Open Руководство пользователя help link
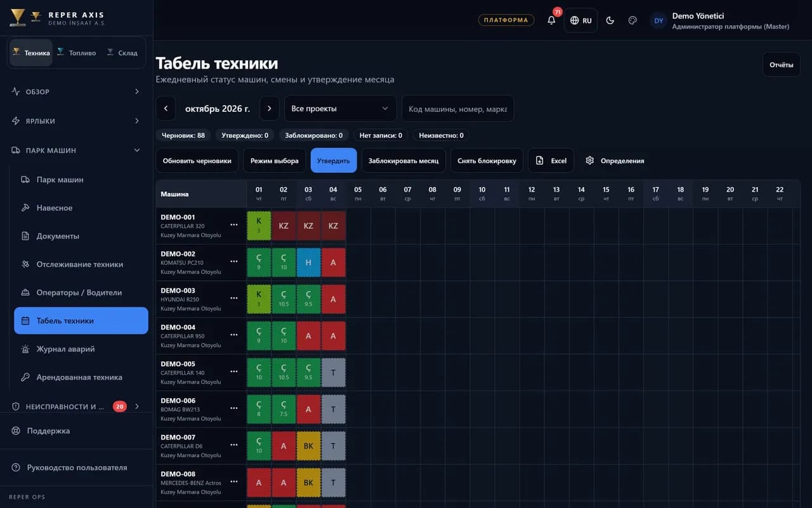Screen dimensions: 812x508 coord(76,467)
